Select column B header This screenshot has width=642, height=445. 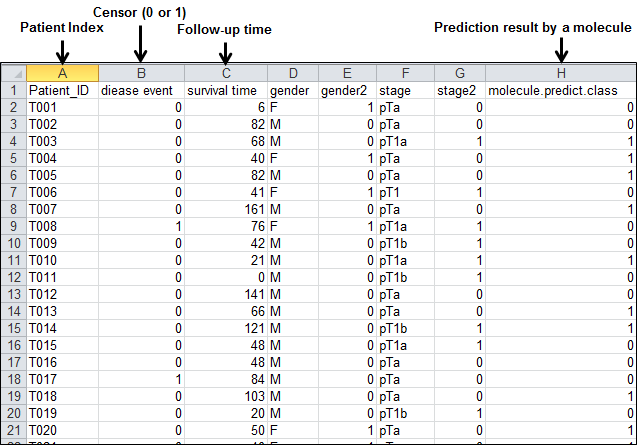[x=141, y=73]
